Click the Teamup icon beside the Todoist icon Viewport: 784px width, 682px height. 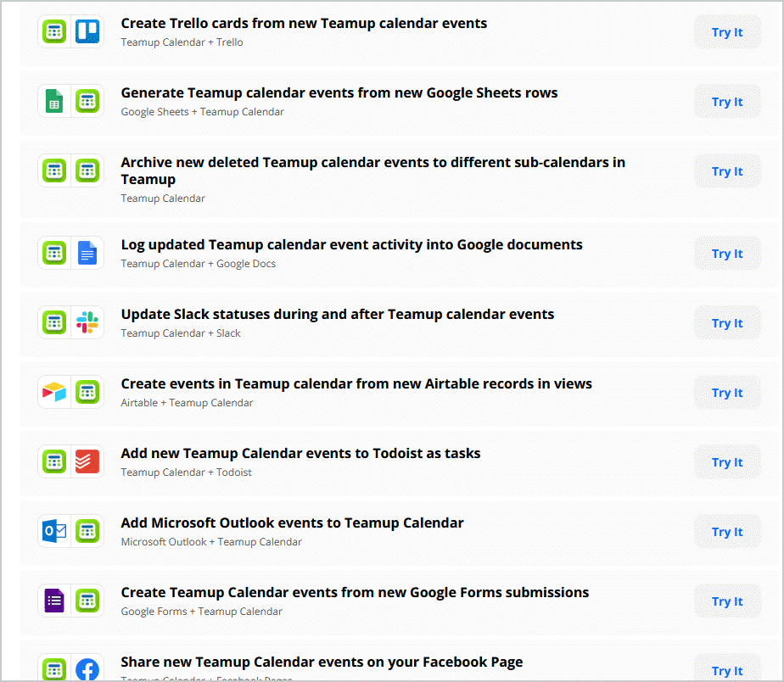click(54, 461)
